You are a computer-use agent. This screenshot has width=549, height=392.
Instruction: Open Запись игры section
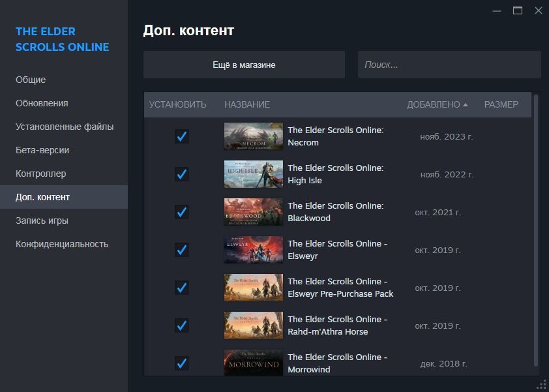[64, 220]
